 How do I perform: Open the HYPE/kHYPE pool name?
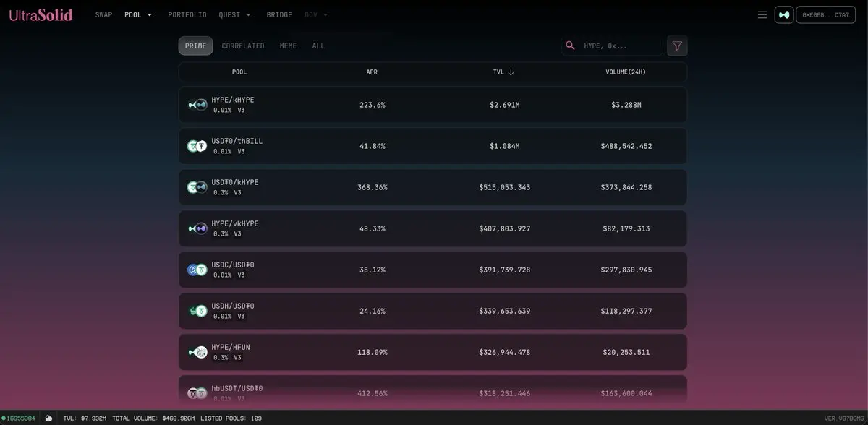233,100
